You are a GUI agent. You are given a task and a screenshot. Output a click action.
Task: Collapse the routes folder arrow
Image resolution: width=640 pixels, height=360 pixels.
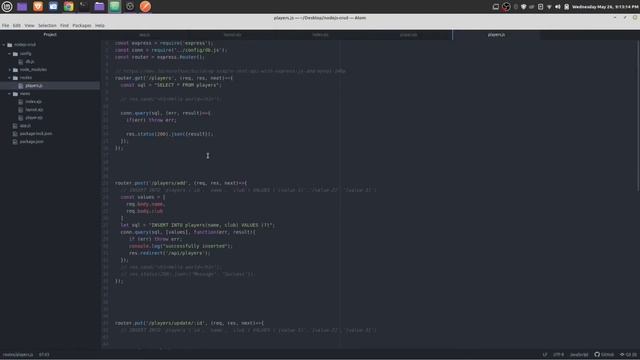[10, 78]
